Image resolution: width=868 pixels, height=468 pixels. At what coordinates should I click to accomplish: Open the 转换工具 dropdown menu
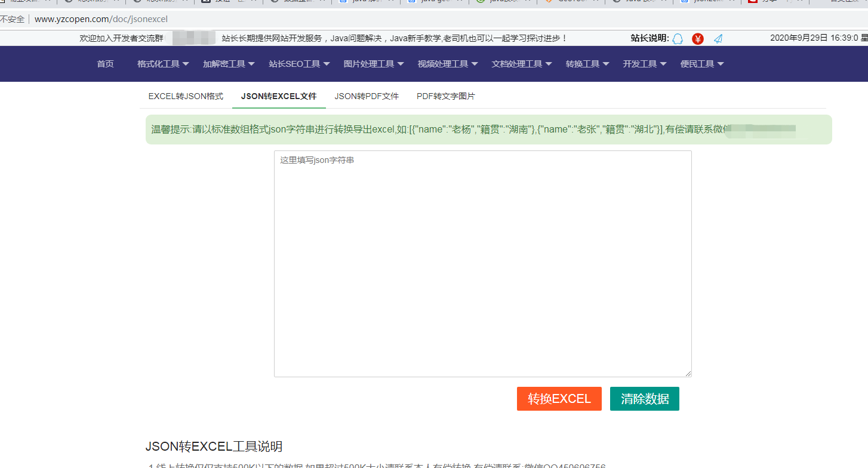(x=583, y=64)
